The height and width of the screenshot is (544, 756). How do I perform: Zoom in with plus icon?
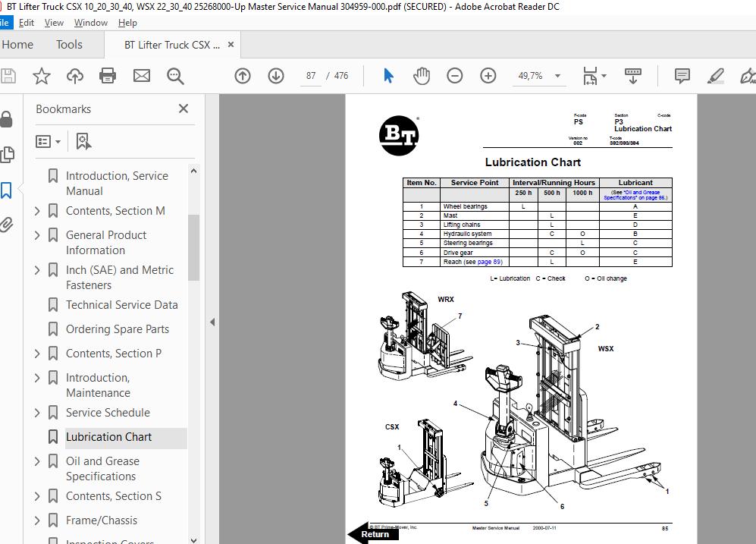pyautogui.click(x=488, y=76)
